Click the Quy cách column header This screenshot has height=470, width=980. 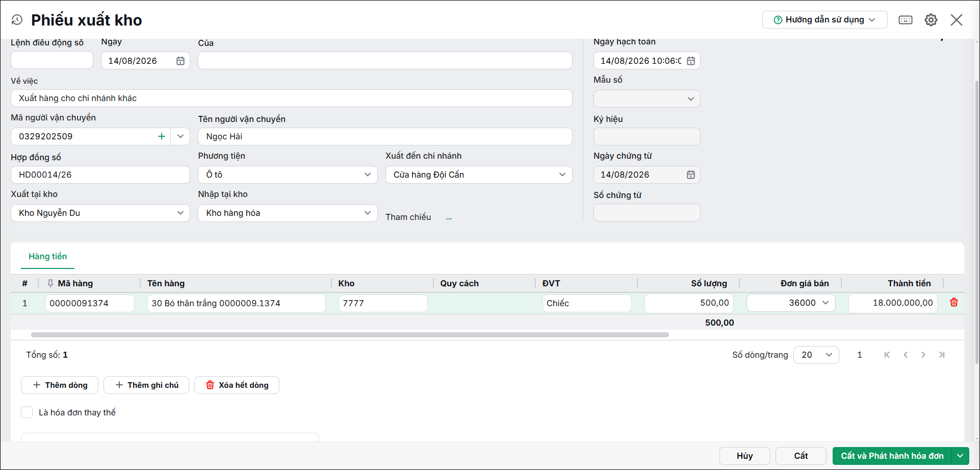(459, 283)
